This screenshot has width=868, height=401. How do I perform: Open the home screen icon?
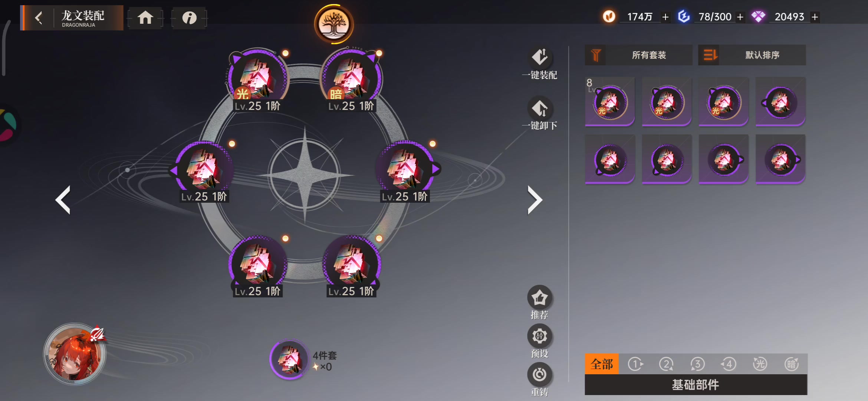pos(145,17)
